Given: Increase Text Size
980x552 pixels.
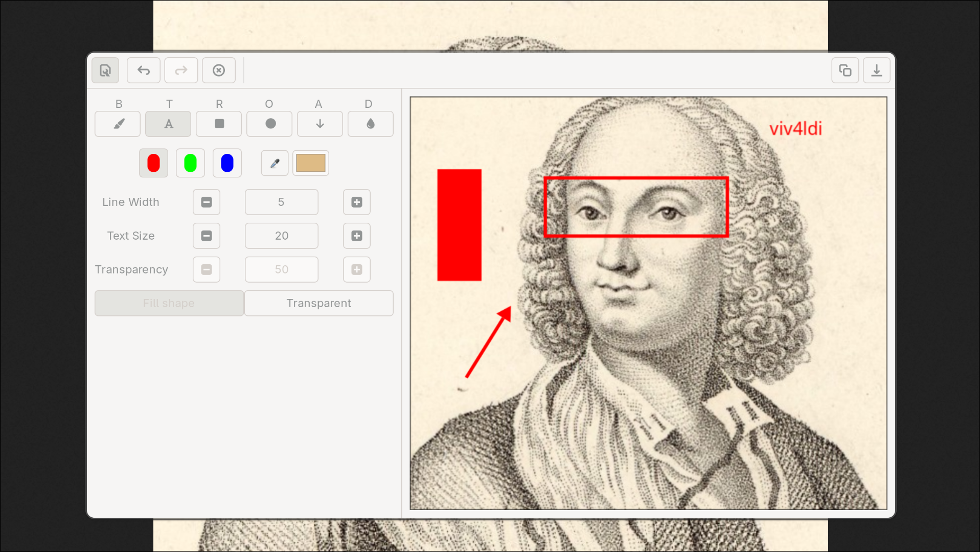Looking at the screenshot, I should [357, 236].
